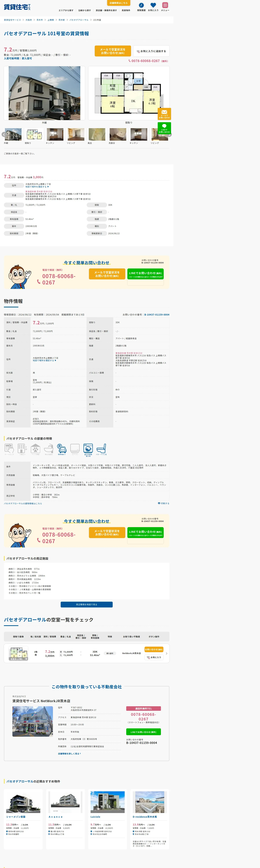Click お問い合わせ(無料) button in vacancy row
The image size is (260, 868).
pyautogui.click(x=154, y=649)
